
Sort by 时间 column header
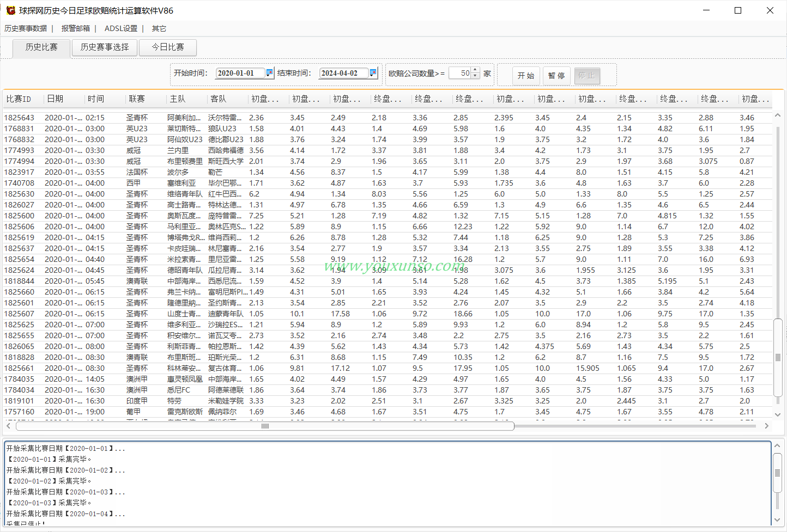pyautogui.click(x=105, y=99)
